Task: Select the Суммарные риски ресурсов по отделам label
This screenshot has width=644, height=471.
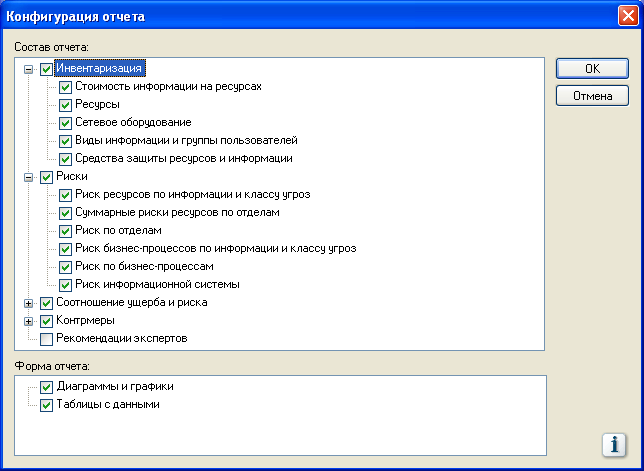Action: tap(177, 212)
